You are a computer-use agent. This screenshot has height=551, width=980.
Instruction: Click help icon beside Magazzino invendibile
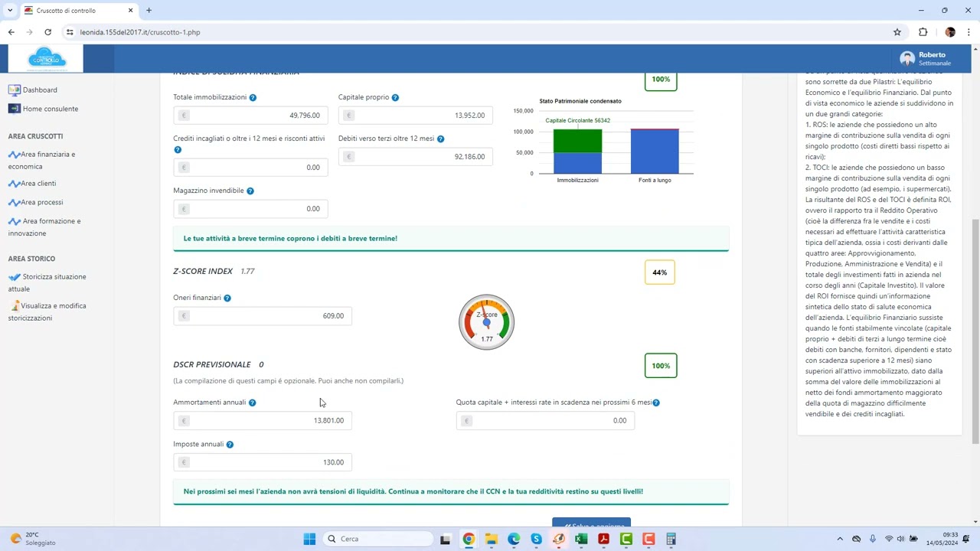[250, 191]
